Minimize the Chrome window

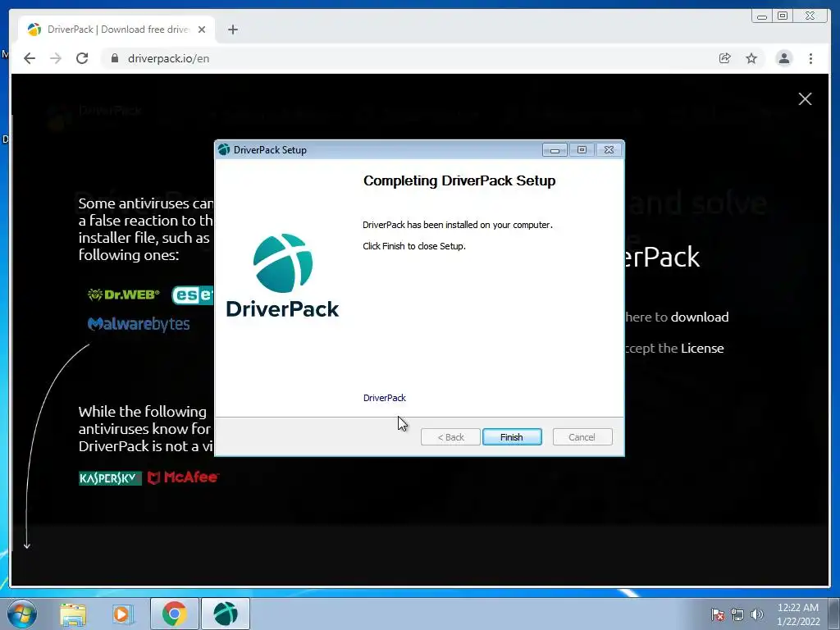[761, 16]
